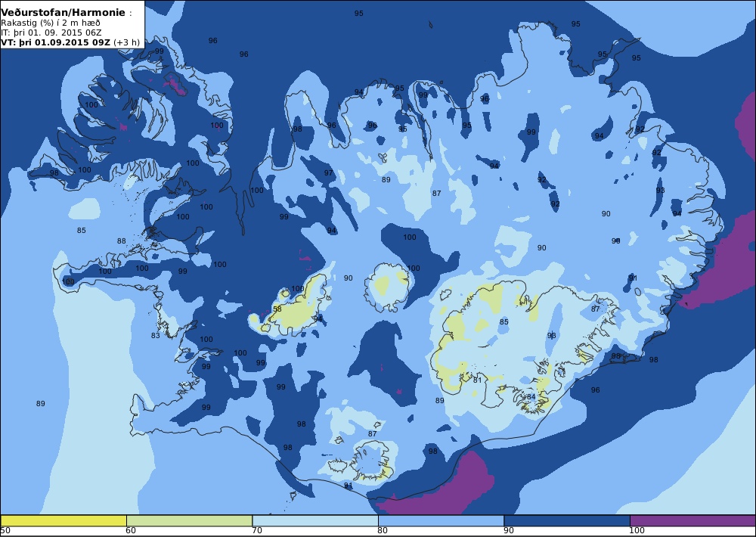Click the "81" humidity value on the map
Viewport: 756px width, 537px height.
[477, 380]
